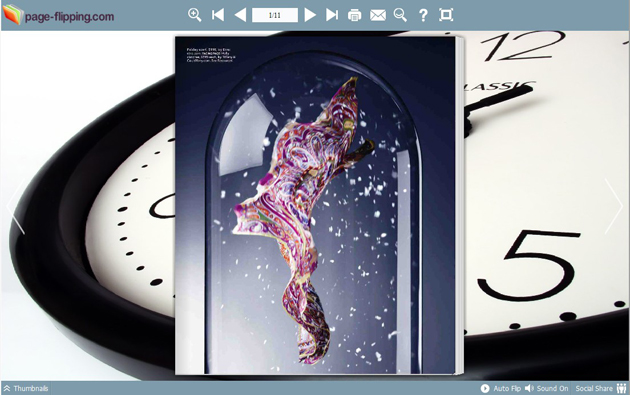
Task: Start Auto Flip playback
Action: [x=501, y=389]
